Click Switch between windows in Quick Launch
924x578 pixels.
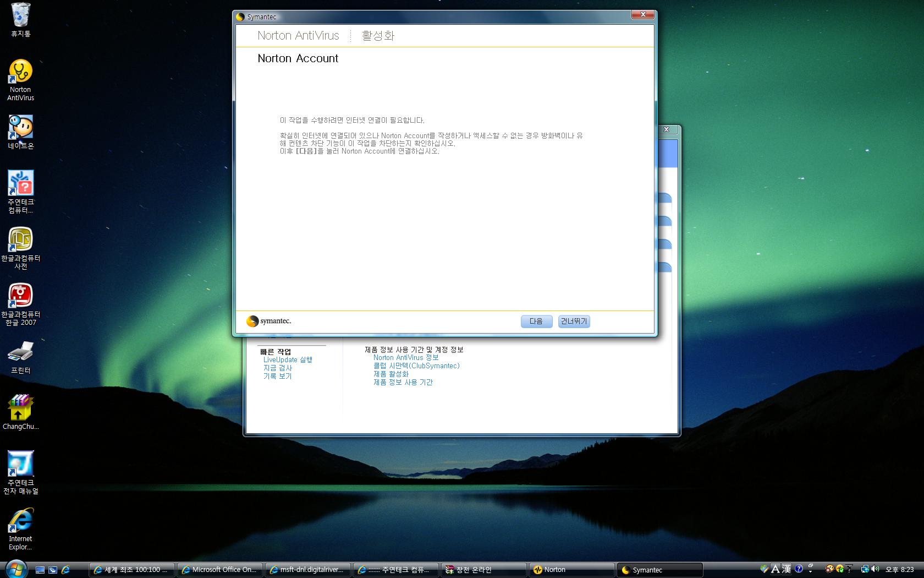(x=53, y=570)
